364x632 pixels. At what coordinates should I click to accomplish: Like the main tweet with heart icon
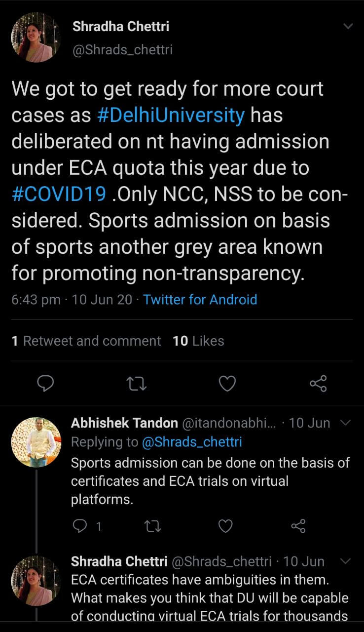[x=227, y=383]
